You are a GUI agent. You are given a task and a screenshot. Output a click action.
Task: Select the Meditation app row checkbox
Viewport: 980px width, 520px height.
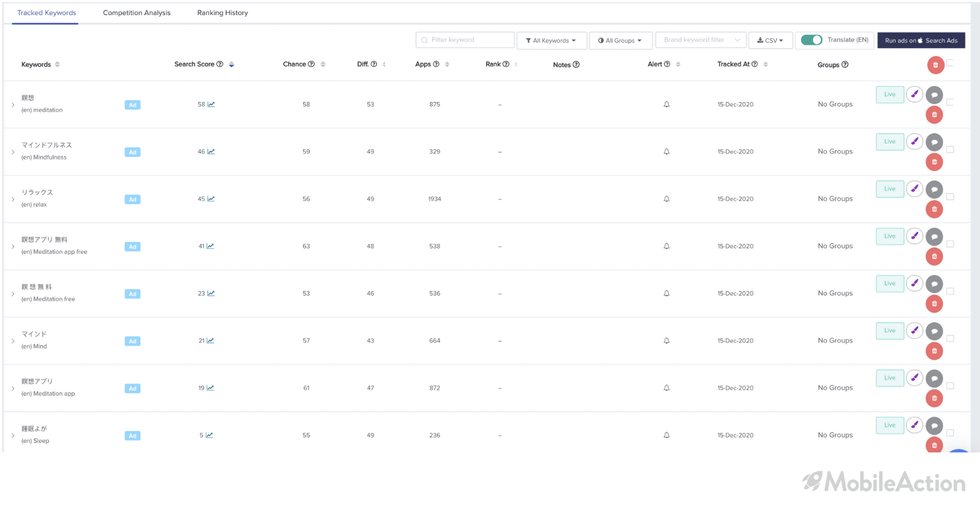(950, 386)
